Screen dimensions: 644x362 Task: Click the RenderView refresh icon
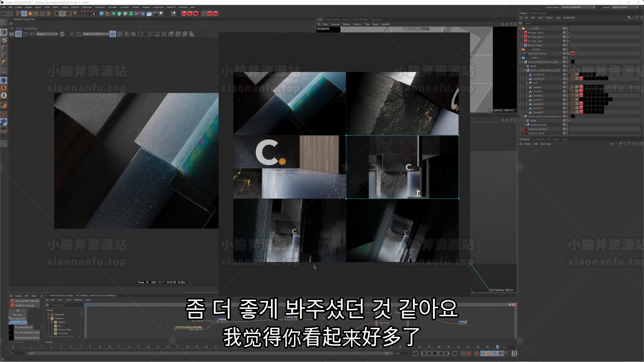coord(25,34)
